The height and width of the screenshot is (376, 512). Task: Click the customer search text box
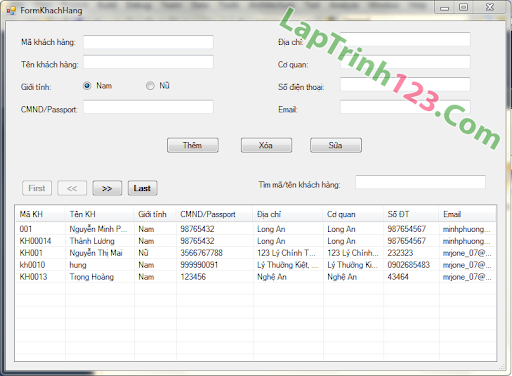coord(420,182)
